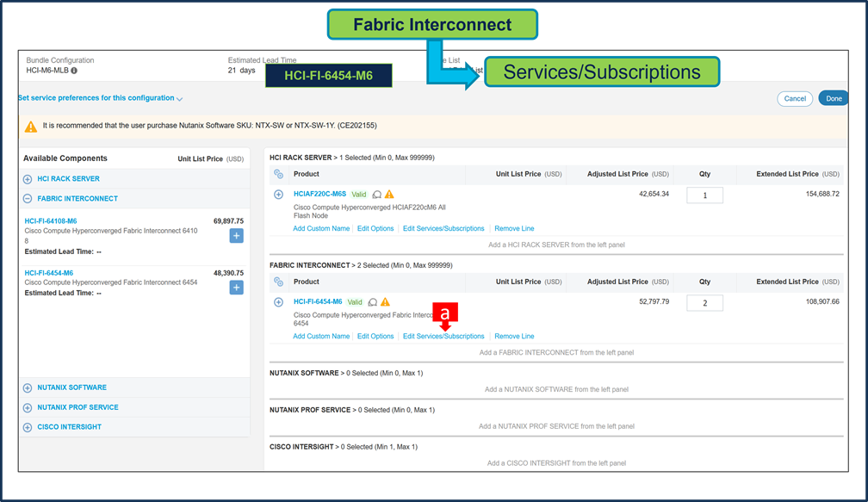This screenshot has width=868, height=502.
Task: Open HCI-FI-6454-M6 link in Available Components
Action: (x=49, y=273)
